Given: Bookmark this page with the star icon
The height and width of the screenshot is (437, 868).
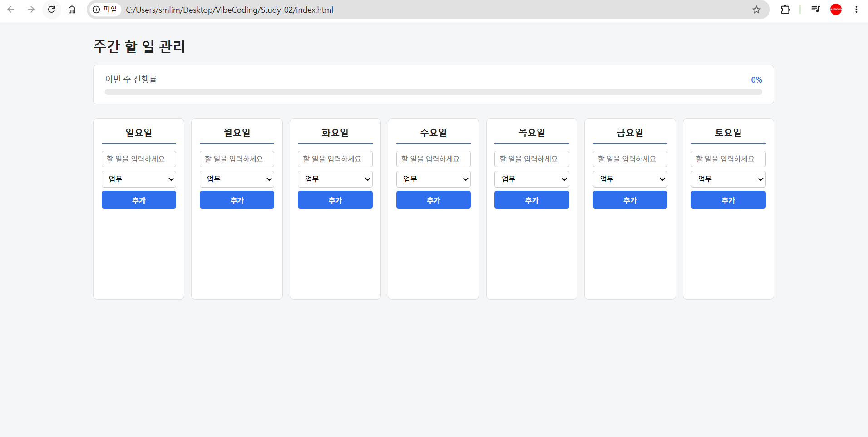Looking at the screenshot, I should click(756, 10).
